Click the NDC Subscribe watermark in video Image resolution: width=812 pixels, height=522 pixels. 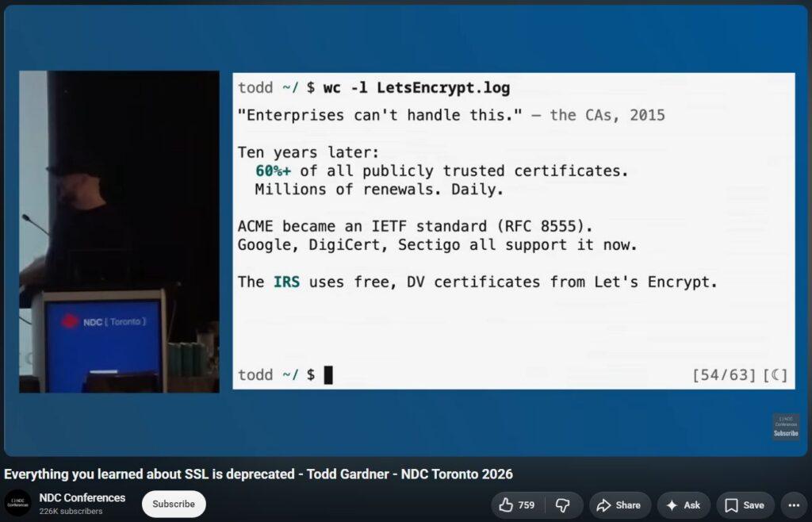(786, 428)
